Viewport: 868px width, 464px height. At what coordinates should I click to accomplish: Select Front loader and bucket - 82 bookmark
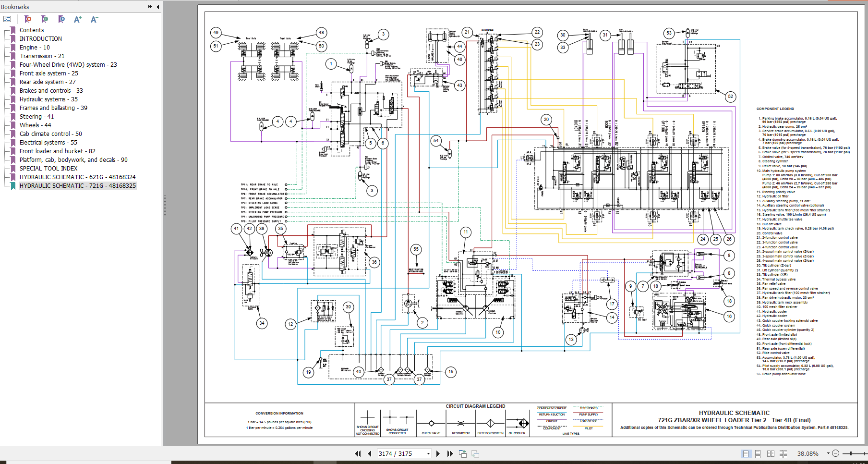(x=58, y=151)
